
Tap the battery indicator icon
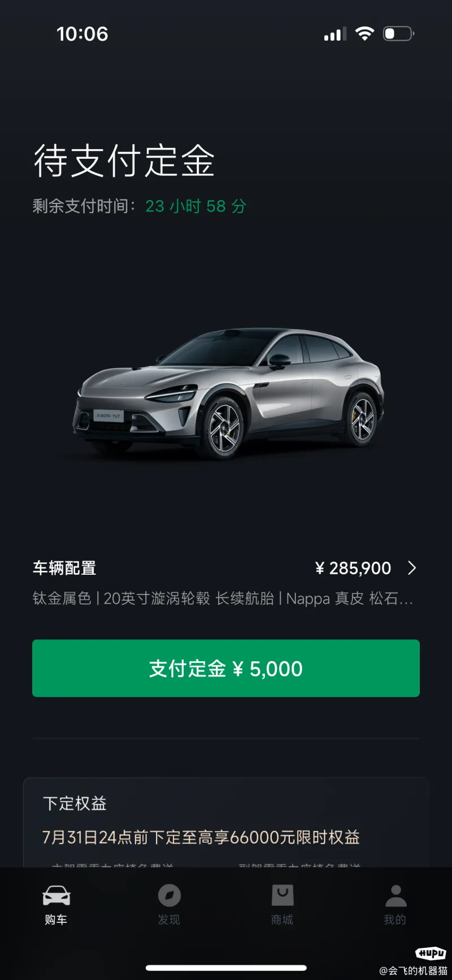(398, 34)
